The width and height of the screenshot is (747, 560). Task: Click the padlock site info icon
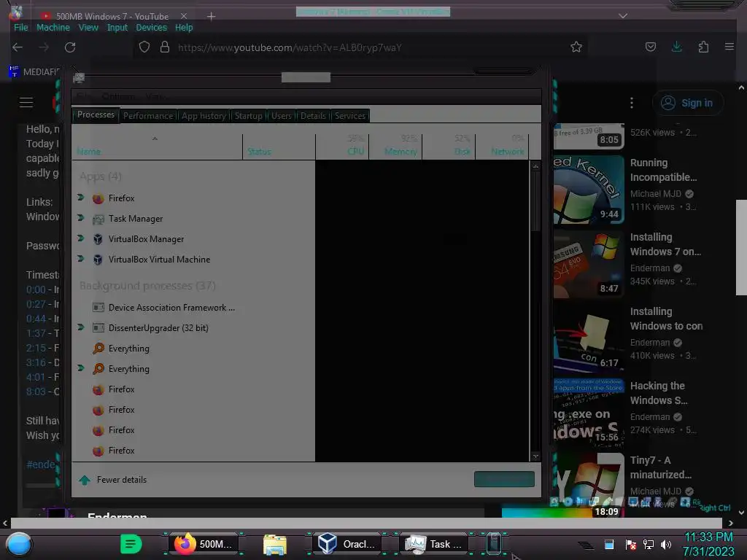coord(165,47)
